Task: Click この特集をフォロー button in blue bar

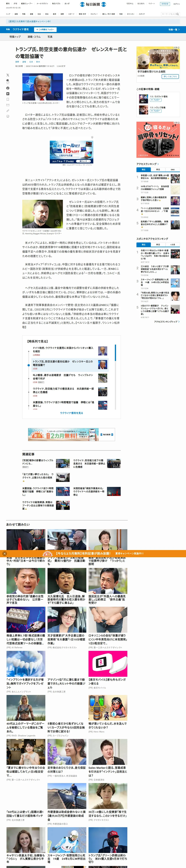Action: coord(45,30)
